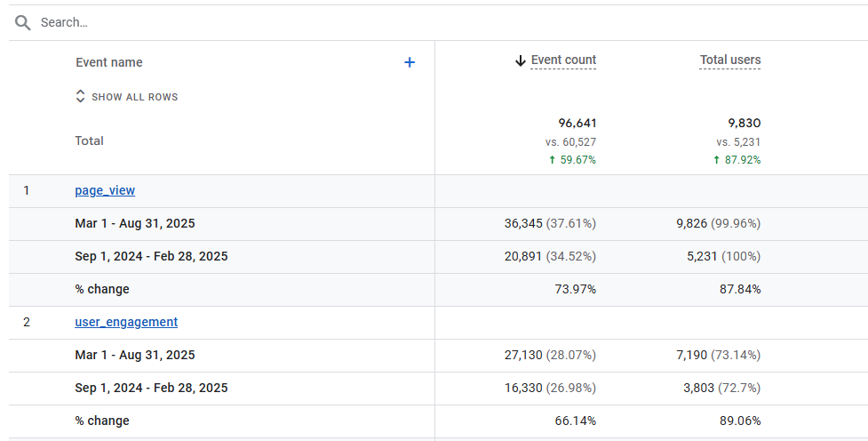The image size is (868, 441).
Task: Click the SHOW ALL ROWS label
Action: tap(134, 97)
